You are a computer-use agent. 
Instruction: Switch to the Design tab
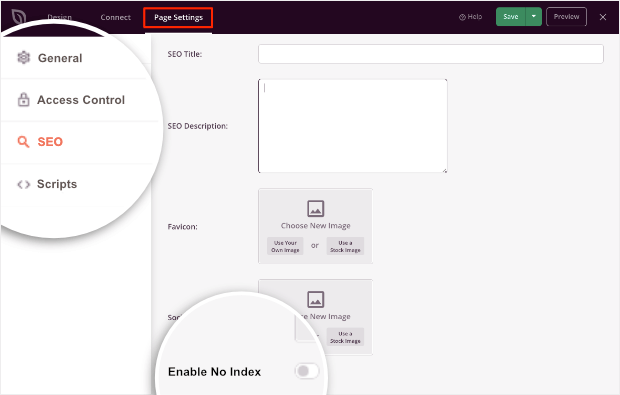[x=59, y=17]
